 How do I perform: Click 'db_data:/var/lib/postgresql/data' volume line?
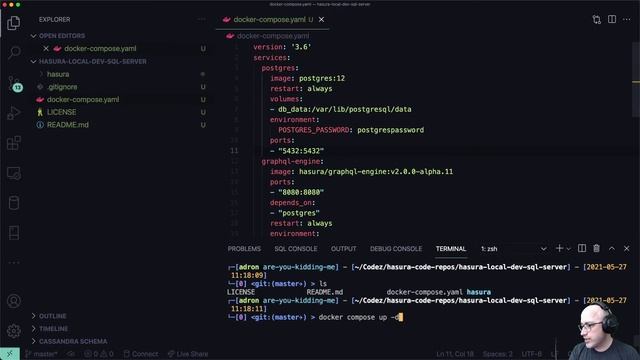[344, 109]
